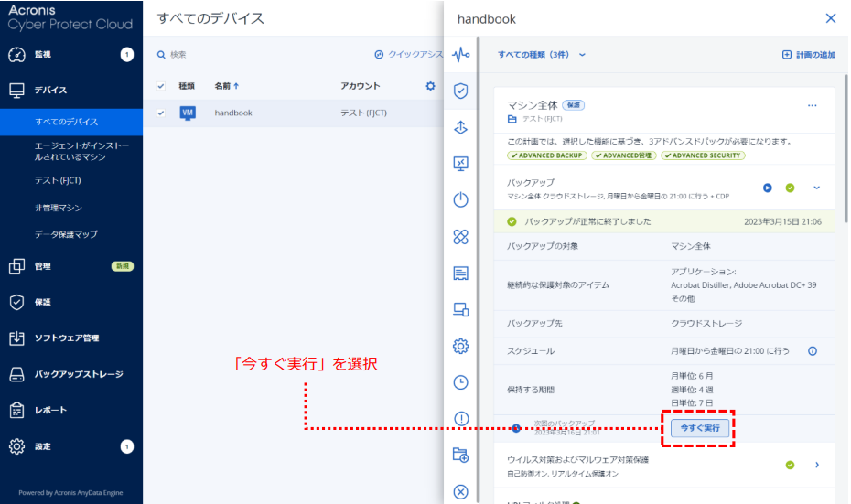
Task: Click the info icon next to スケジュール
Action: pos(812,351)
